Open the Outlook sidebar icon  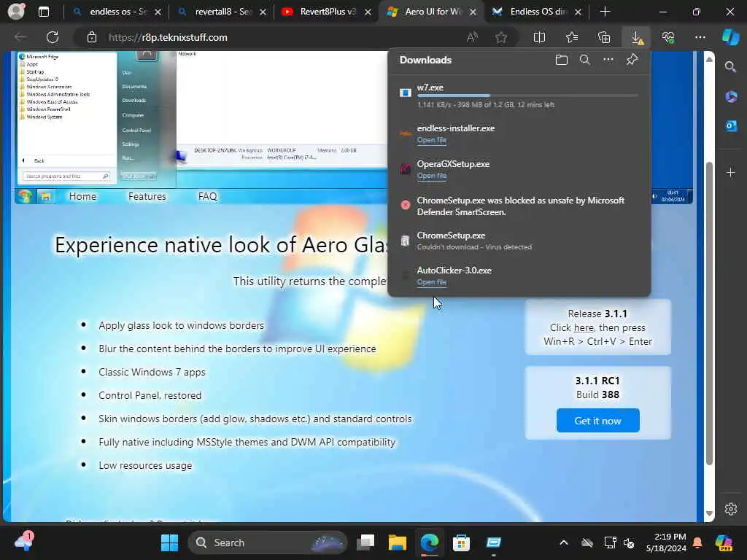point(731,125)
